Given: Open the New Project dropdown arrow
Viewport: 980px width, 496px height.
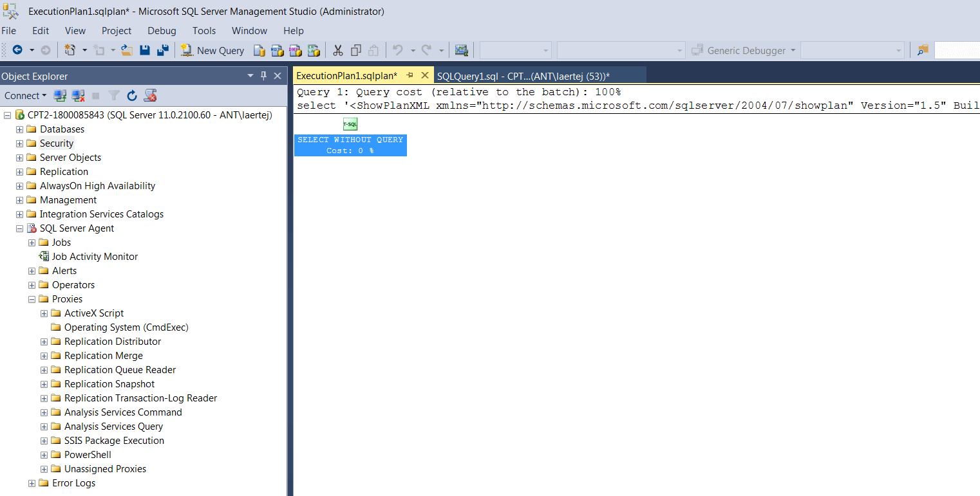Looking at the screenshot, I should 84,50.
